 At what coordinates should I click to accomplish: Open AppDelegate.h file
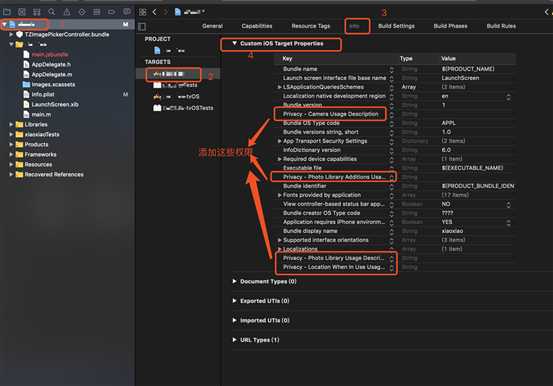51,65
